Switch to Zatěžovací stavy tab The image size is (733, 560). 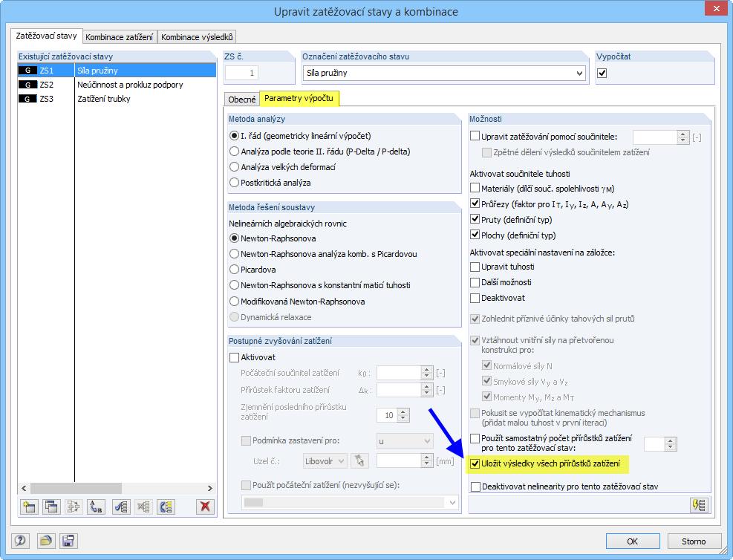pyautogui.click(x=46, y=36)
